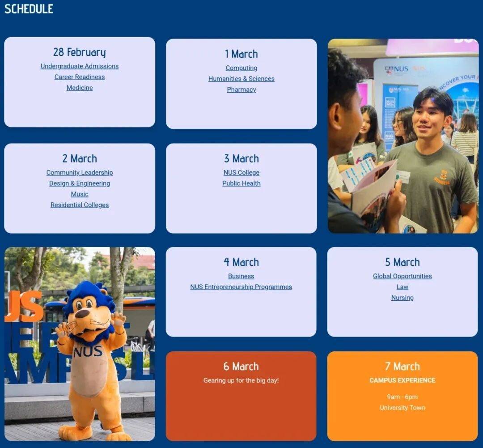Click the Pharmacy link
Screen dimensions: 483x448
click(241, 90)
